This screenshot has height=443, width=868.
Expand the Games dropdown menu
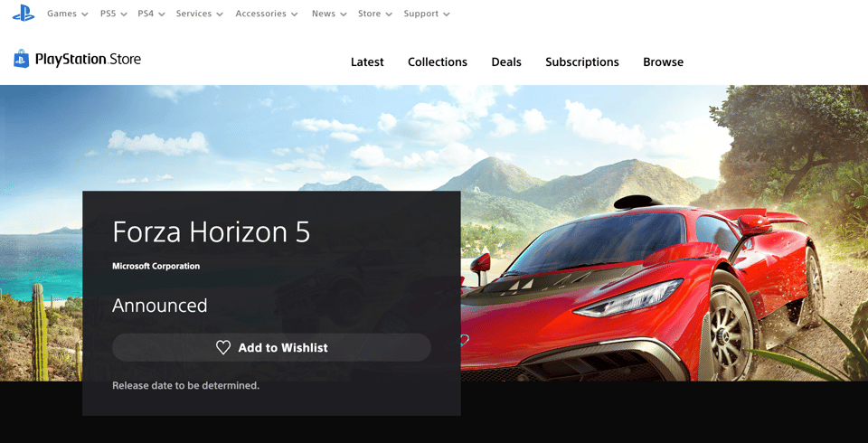(68, 14)
